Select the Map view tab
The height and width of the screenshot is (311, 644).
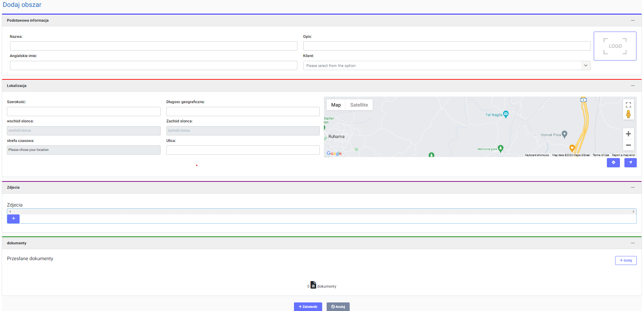pyautogui.click(x=336, y=105)
